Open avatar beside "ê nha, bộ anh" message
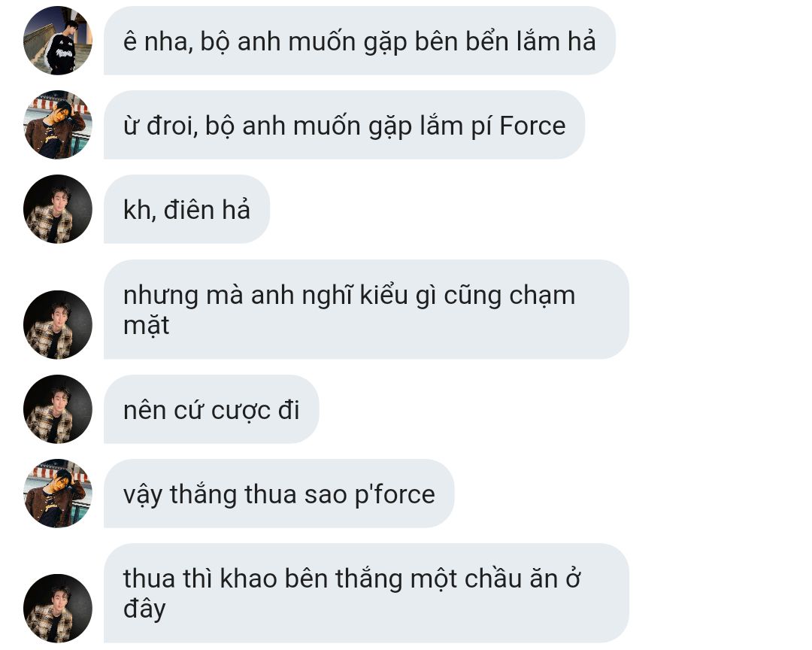 57,41
